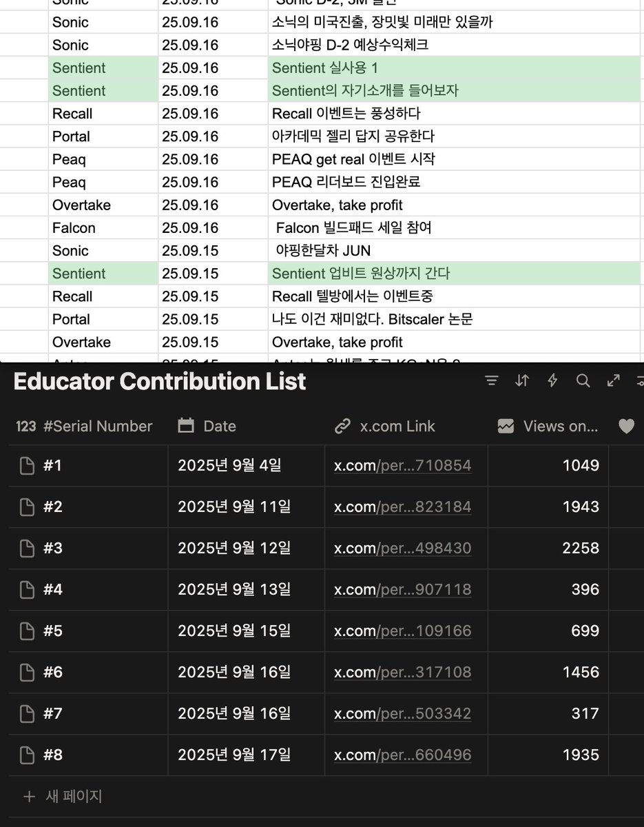Add a new page with 새 페이지

pos(63,797)
